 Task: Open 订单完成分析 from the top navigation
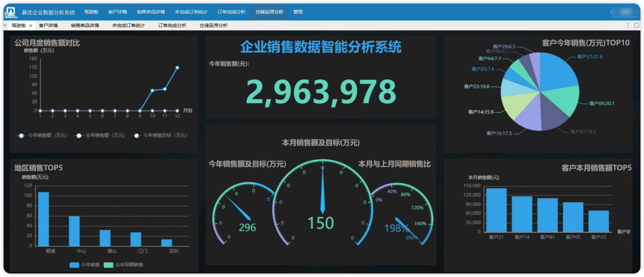[231, 12]
